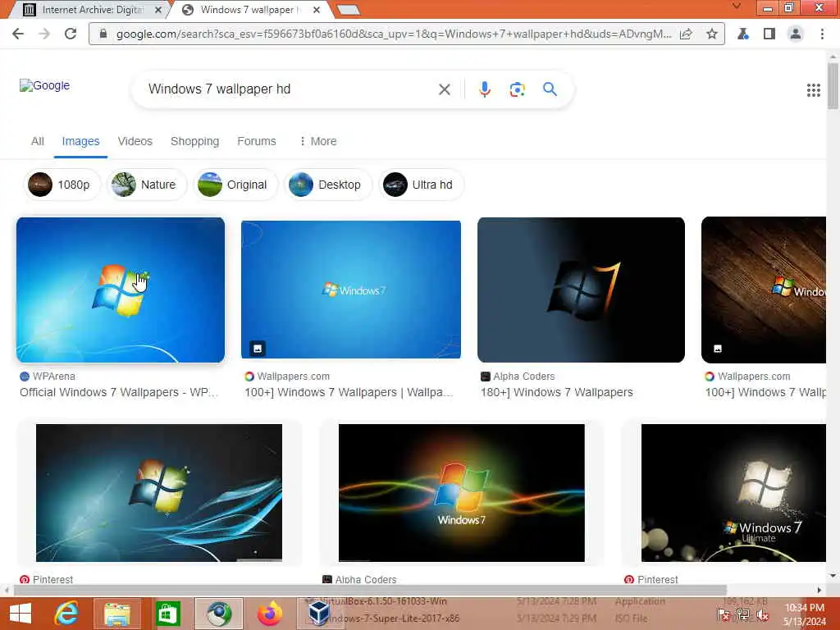Search by image with the Google Lens icon
The height and width of the screenshot is (630, 840).
(517, 89)
